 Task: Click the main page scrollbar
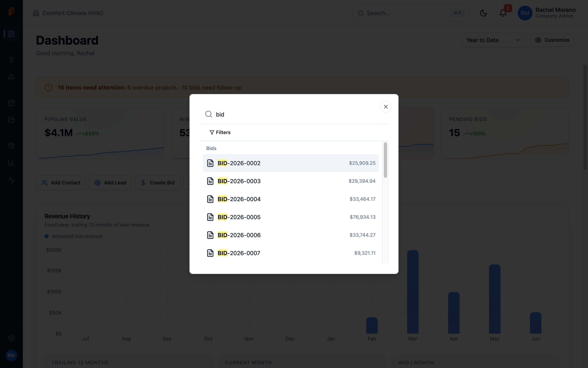(x=585, y=117)
